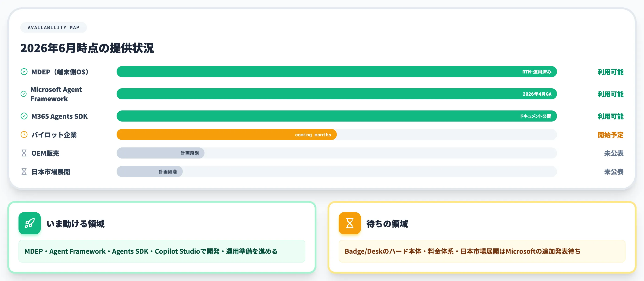Click the RTM·運用済み label
Viewport: 644px width, 281px height.
[x=536, y=72]
